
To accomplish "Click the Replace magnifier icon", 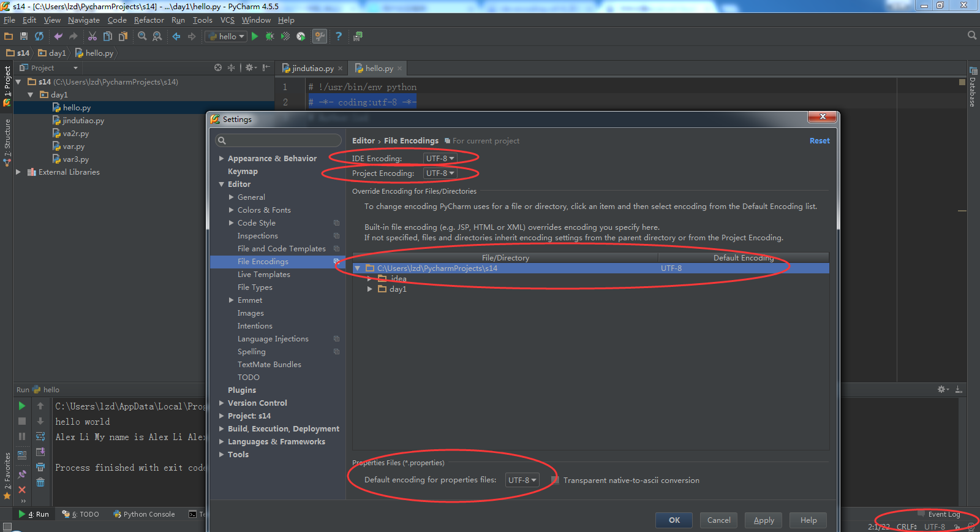I will click(157, 37).
